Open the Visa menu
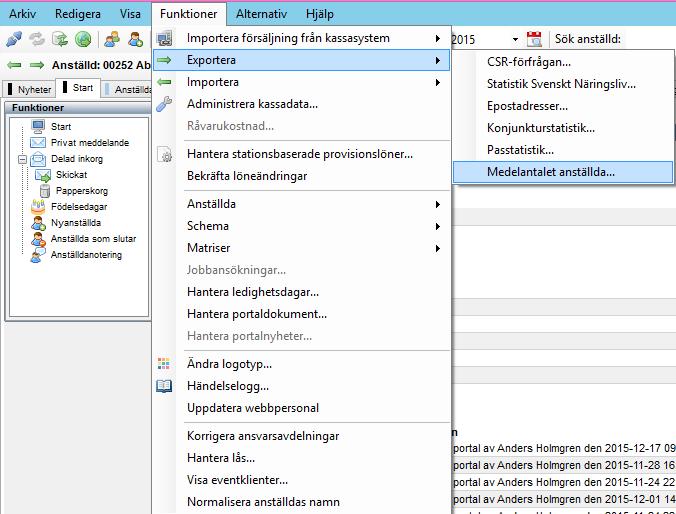The image size is (676, 514). click(130, 14)
